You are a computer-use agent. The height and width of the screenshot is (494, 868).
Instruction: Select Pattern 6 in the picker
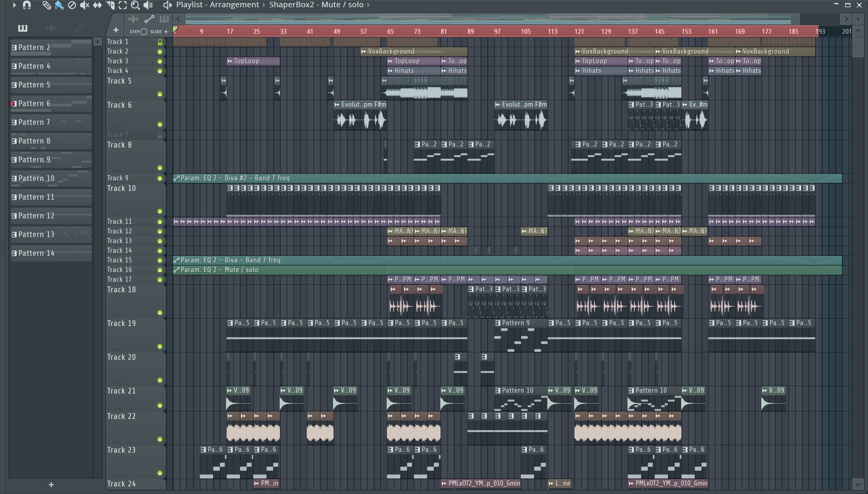51,103
